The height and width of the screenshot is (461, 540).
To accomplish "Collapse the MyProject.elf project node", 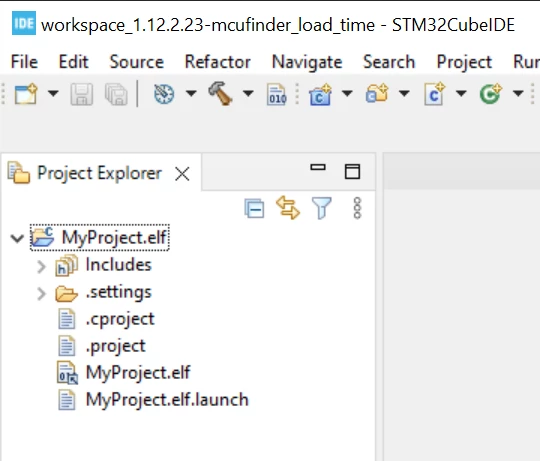I will tap(17, 238).
